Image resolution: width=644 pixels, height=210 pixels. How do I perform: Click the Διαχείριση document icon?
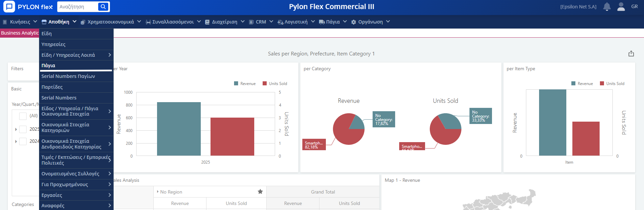pos(207,22)
